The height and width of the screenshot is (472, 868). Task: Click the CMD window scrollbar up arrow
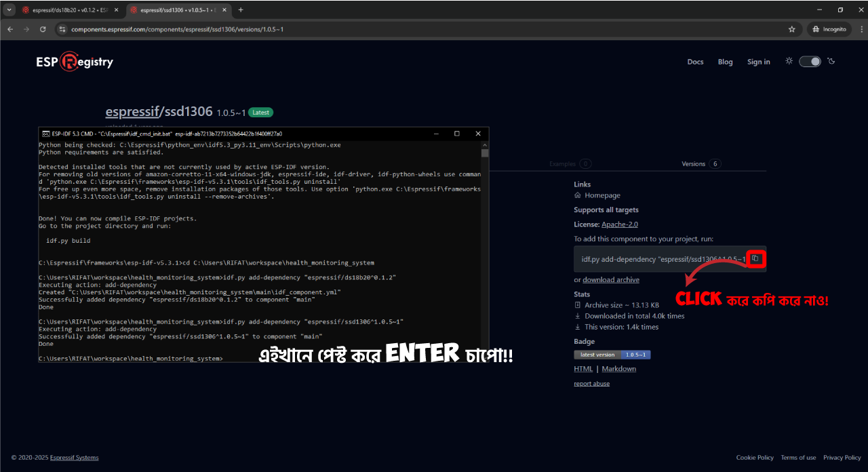485,144
